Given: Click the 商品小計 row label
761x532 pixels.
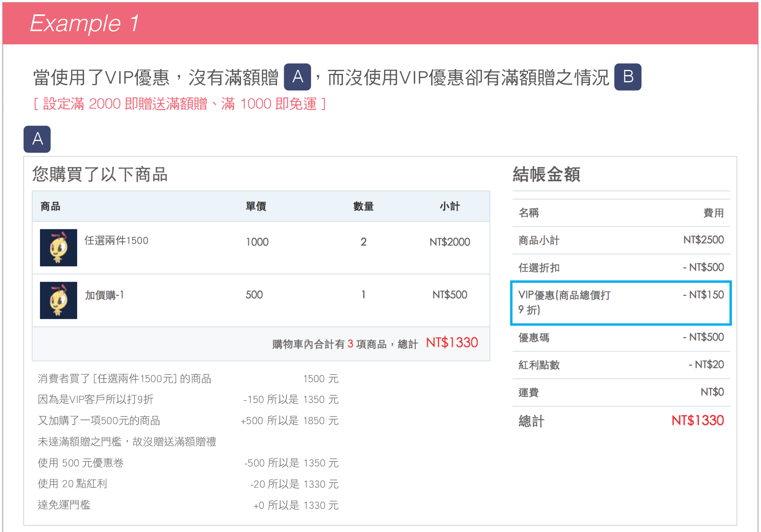Looking at the screenshot, I should [539, 240].
